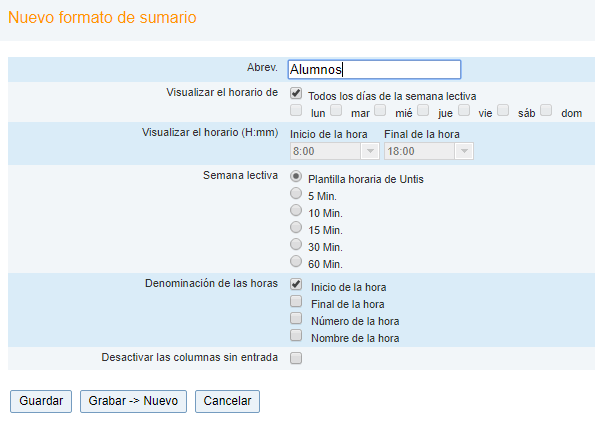Screen dimensions: 595x428
Task: Tick the dom day checkbox
Action: 546,110
